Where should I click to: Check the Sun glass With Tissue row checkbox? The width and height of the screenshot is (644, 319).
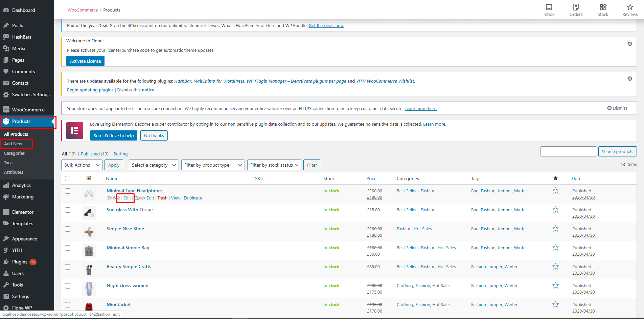(68, 210)
